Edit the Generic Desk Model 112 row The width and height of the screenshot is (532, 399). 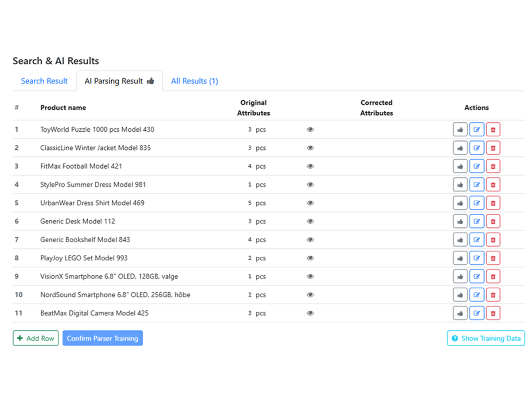pos(477,221)
